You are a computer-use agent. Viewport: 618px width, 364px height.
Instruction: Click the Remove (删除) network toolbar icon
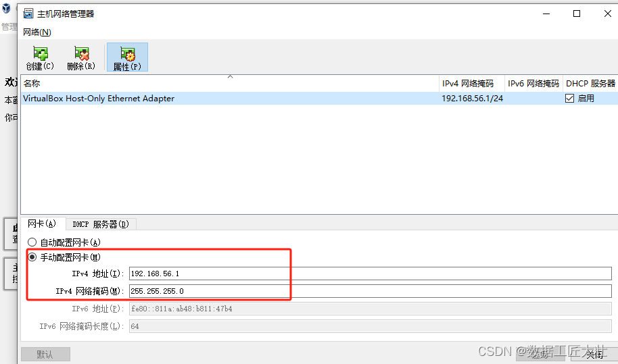tap(81, 57)
